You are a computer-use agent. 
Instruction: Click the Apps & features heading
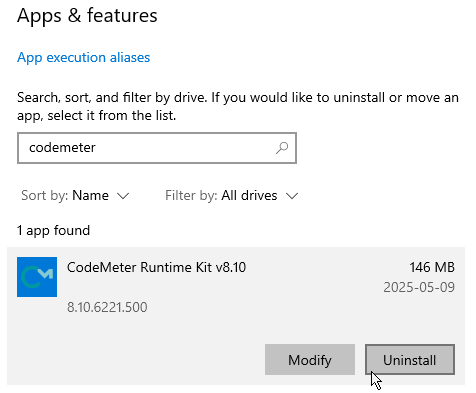[87, 15]
